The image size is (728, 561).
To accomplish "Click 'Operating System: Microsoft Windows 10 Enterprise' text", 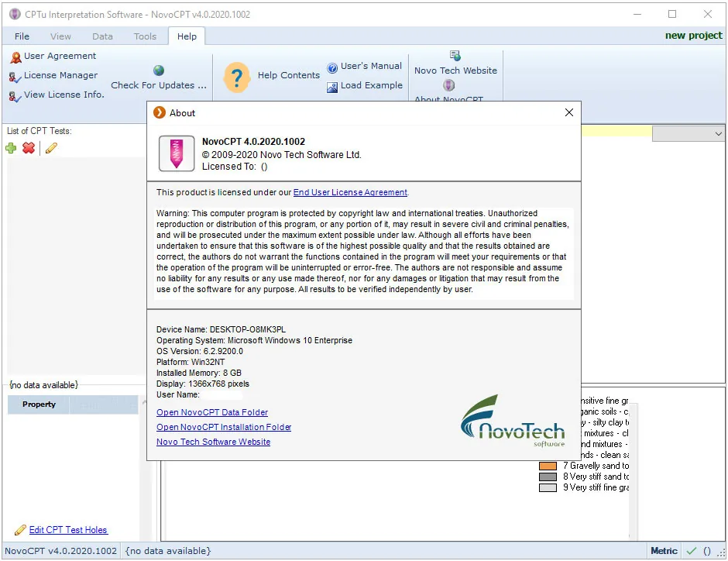I will pyautogui.click(x=255, y=340).
